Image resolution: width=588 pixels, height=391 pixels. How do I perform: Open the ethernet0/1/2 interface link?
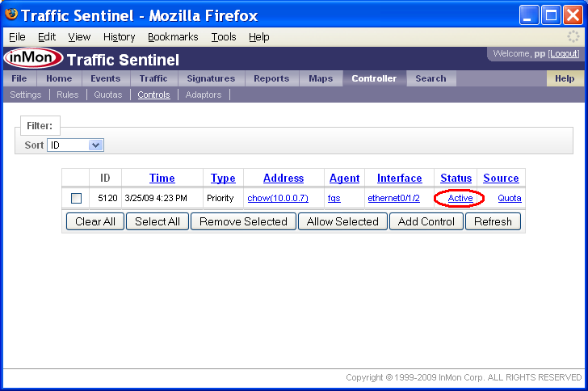tap(394, 198)
